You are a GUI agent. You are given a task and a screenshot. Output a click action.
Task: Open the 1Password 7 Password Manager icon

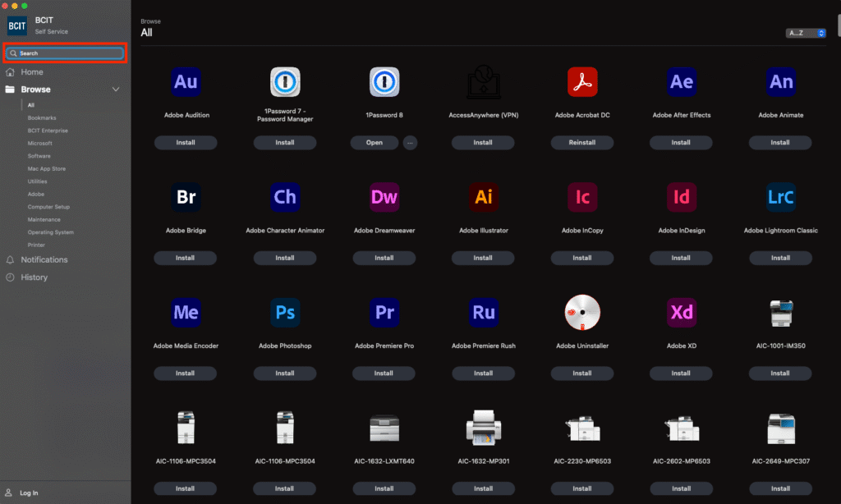coord(285,82)
